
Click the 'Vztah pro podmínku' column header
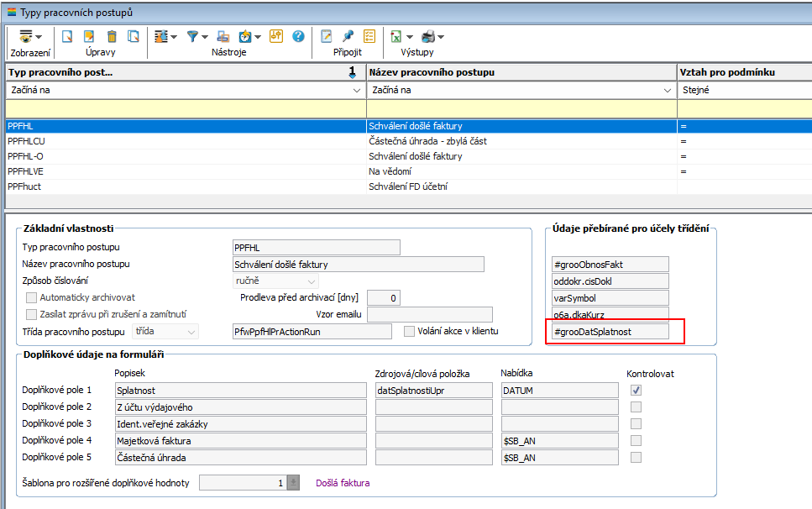(743, 72)
